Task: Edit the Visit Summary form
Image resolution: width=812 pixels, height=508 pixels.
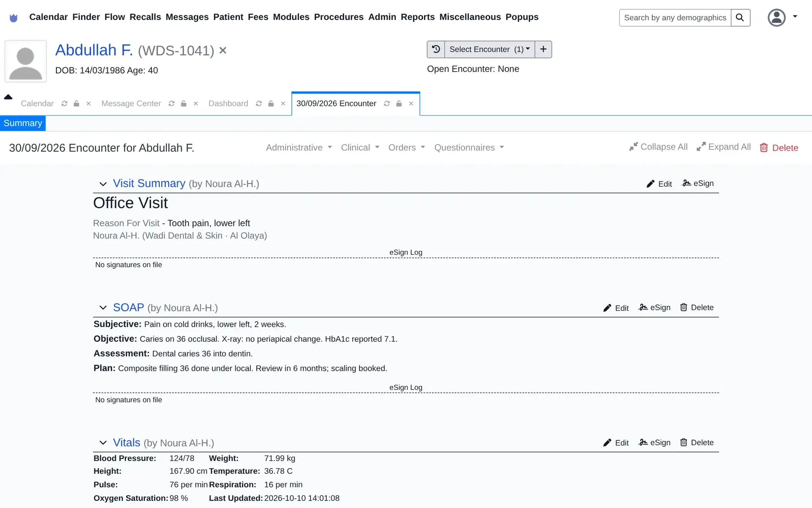Action: pyautogui.click(x=659, y=184)
